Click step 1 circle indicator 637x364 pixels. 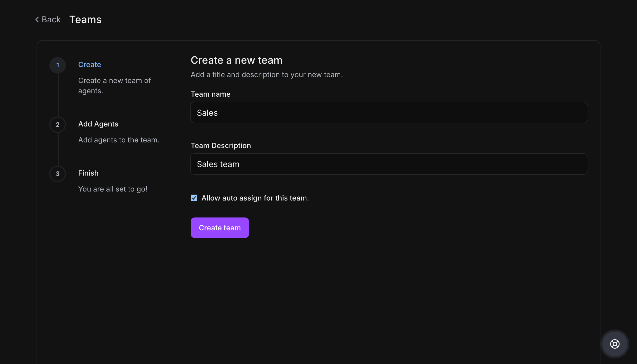click(58, 65)
